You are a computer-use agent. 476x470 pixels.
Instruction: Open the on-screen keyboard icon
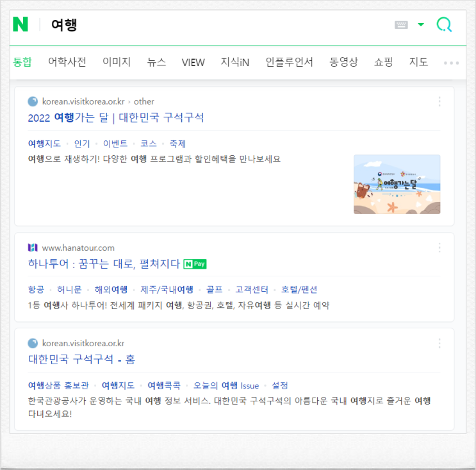[401, 24]
